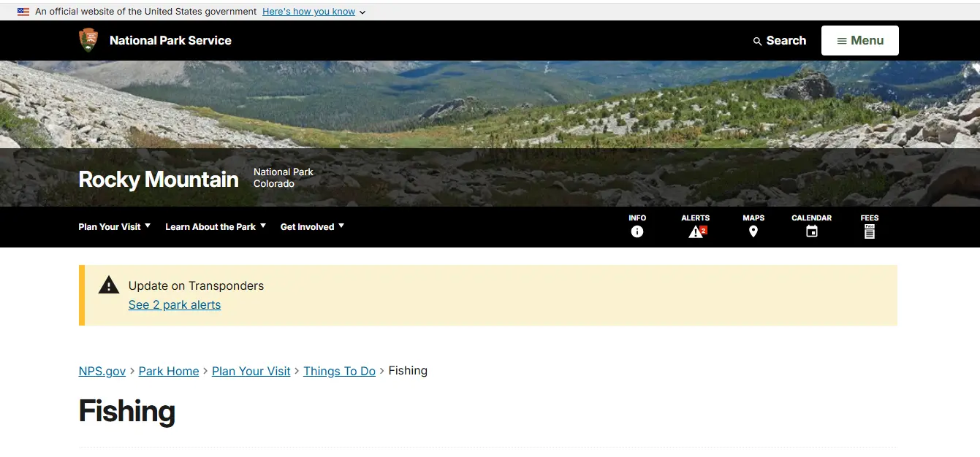Open the Fees receipt icon
The image size is (980, 457).
coord(870,231)
